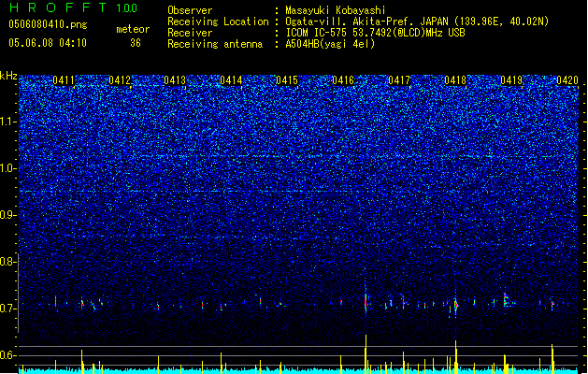Click the 0.9 kHz axis label
The height and width of the screenshot is (374, 588).
(8, 215)
